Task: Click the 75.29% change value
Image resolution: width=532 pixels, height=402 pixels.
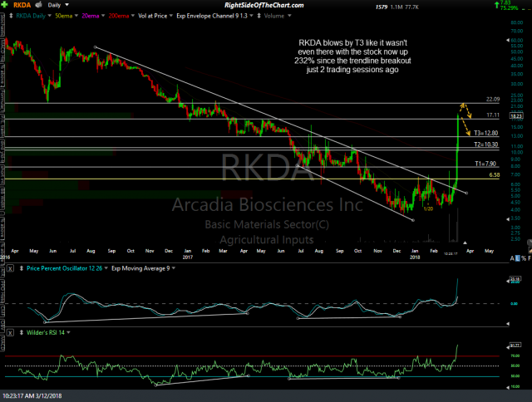Action: (509, 7)
